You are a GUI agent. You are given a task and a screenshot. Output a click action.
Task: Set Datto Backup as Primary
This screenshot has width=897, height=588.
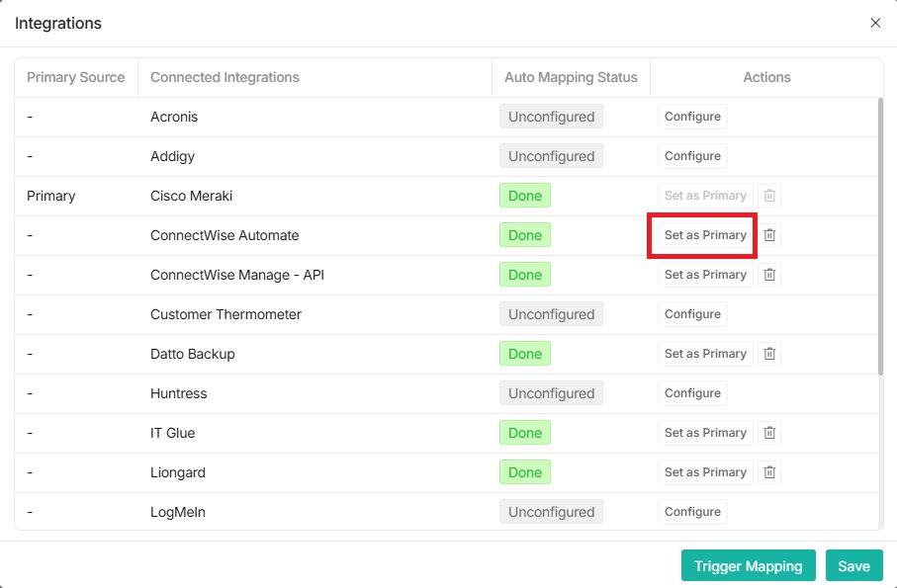[705, 354]
